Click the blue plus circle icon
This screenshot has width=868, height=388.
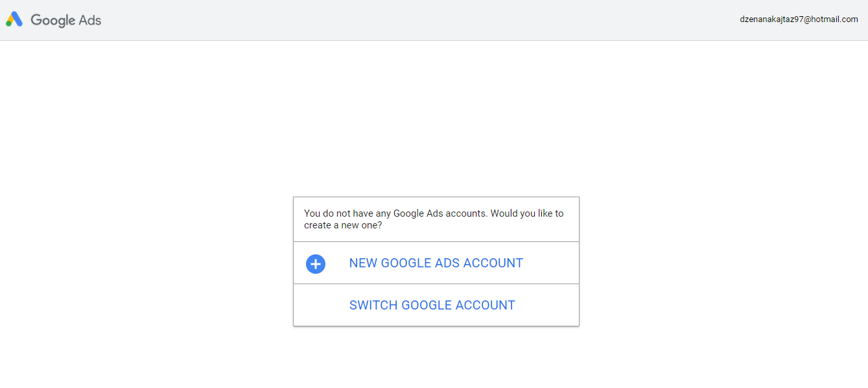316,263
